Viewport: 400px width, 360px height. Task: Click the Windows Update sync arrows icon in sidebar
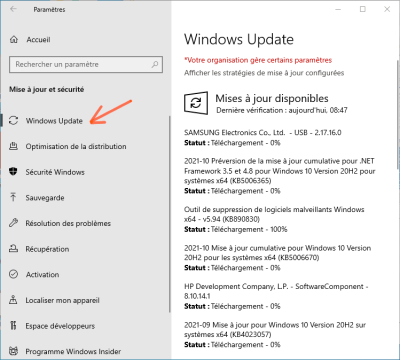[13, 120]
